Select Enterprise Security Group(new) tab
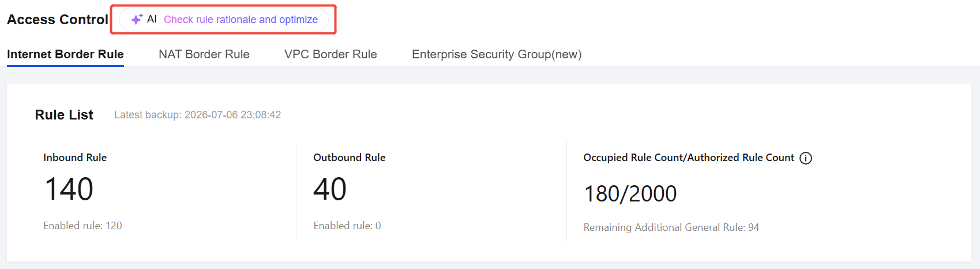The width and height of the screenshot is (980, 269). point(497,54)
